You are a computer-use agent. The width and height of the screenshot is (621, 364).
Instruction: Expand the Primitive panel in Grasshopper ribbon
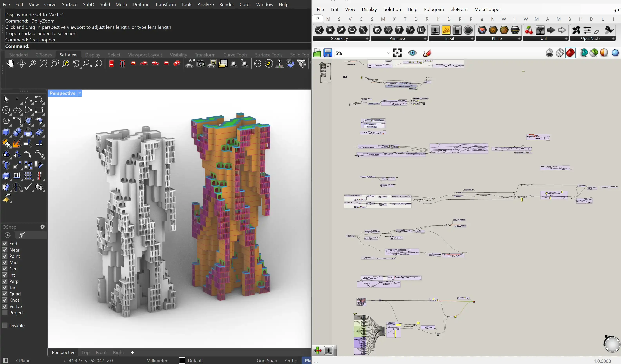(x=425, y=39)
